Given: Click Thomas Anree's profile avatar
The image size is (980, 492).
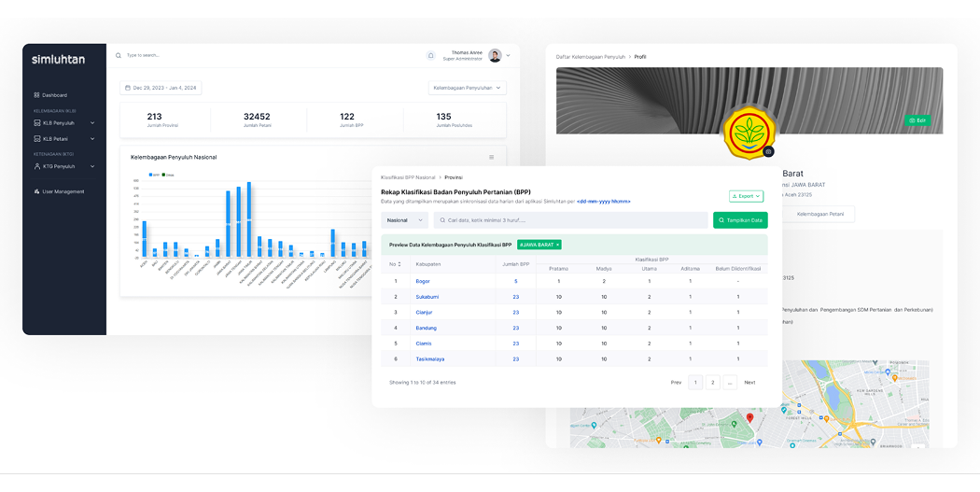Looking at the screenshot, I should [495, 56].
